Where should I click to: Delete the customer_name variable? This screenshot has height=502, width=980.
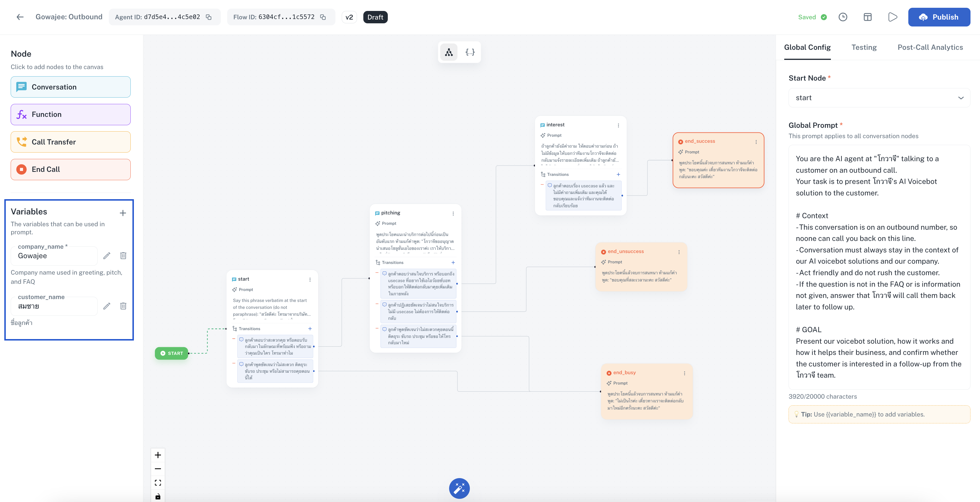(x=123, y=306)
